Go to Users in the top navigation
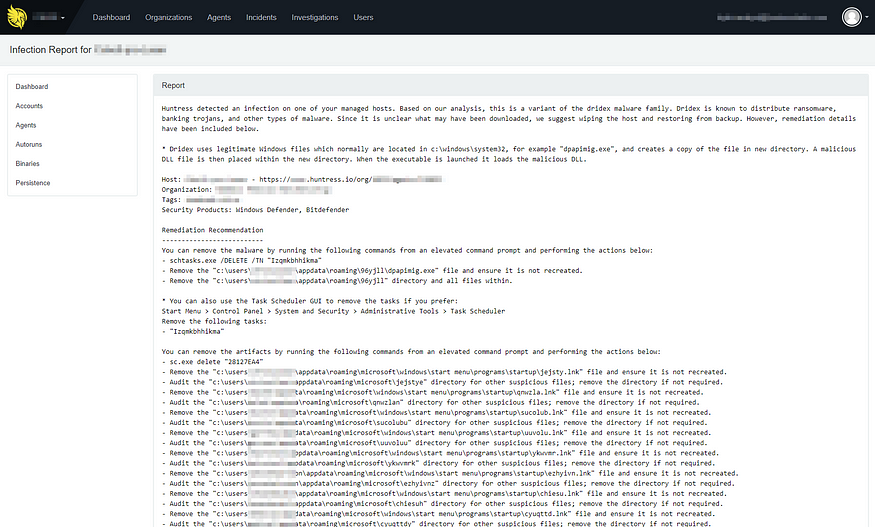Viewport: 875px width, 527px height. pyautogui.click(x=363, y=17)
